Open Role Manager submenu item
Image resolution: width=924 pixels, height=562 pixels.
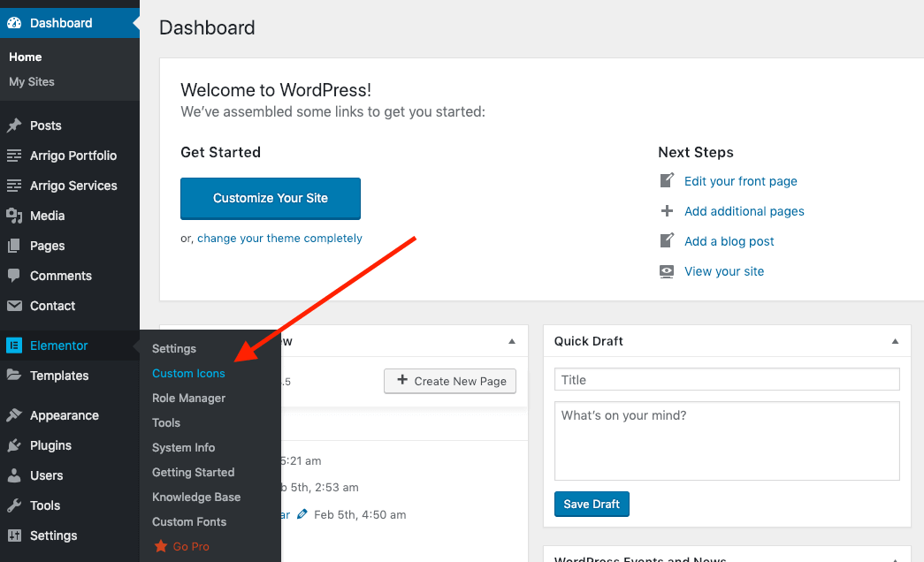pos(188,399)
